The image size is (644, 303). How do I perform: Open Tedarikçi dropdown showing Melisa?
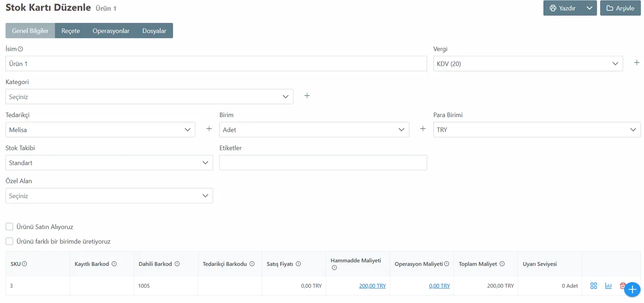[100, 129]
